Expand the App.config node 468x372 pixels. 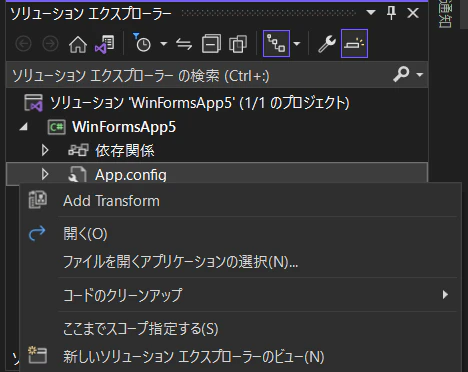[45, 174]
